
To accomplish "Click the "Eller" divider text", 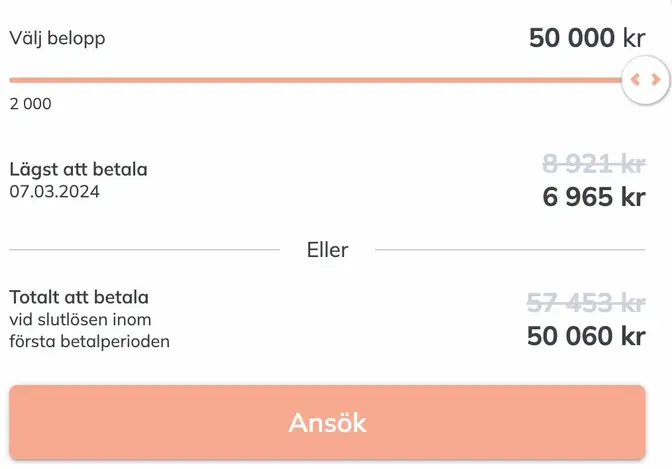I will click(327, 250).
